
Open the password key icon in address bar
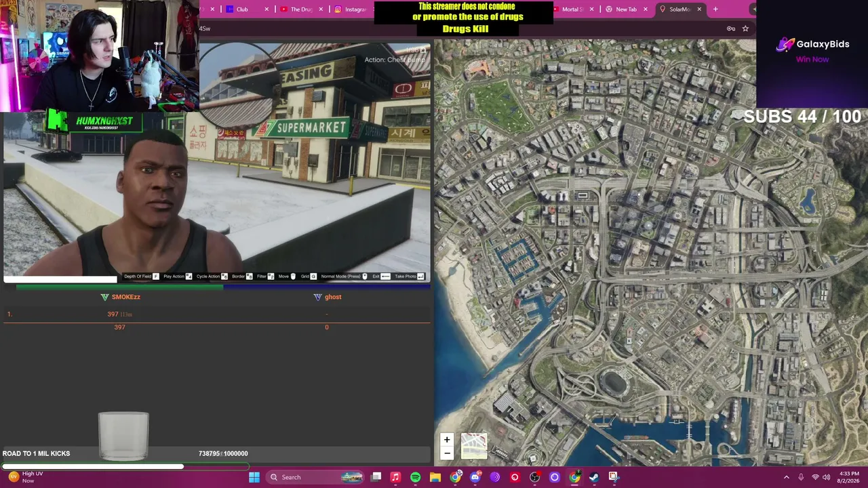731,28
